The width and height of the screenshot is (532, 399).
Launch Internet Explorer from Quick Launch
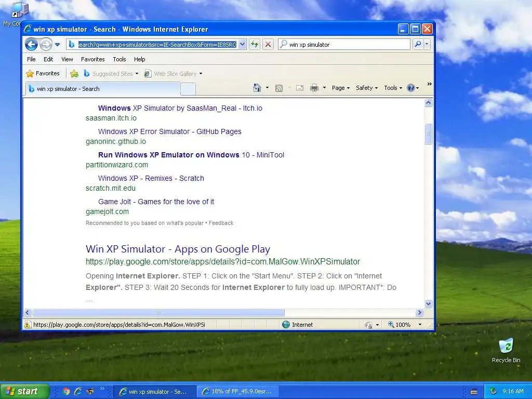click(x=78, y=391)
